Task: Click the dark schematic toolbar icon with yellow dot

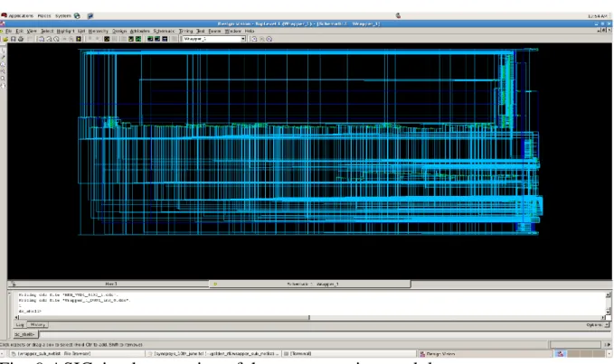Action: coord(107,39)
